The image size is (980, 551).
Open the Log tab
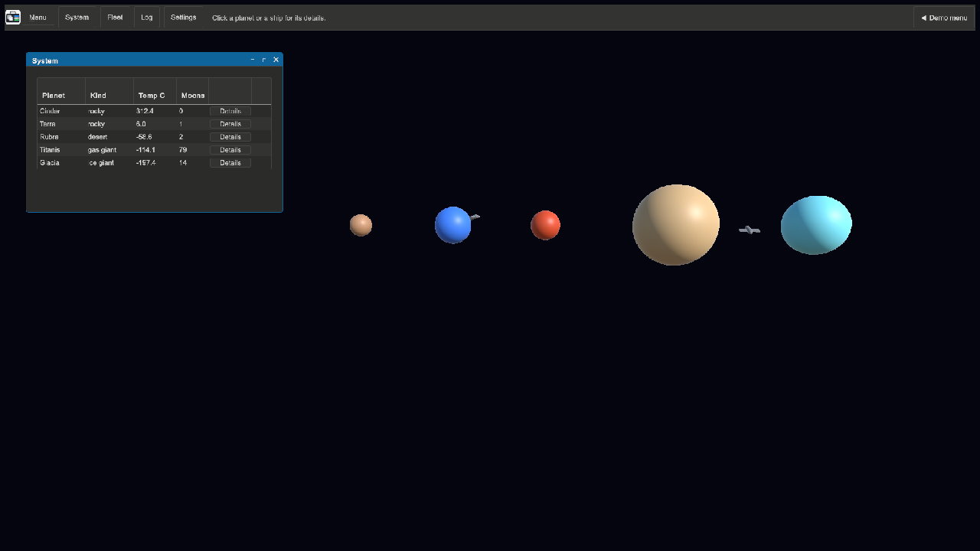(146, 17)
